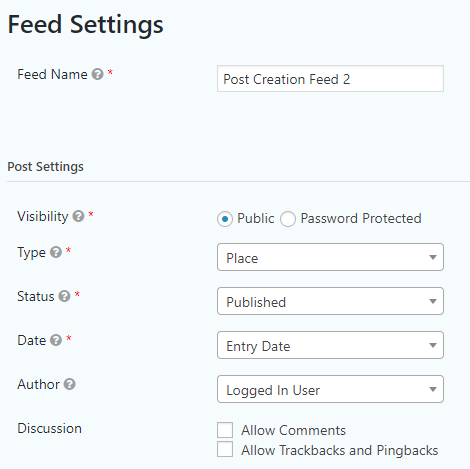Open the Type help tooltip icon

pyautogui.click(x=56, y=252)
